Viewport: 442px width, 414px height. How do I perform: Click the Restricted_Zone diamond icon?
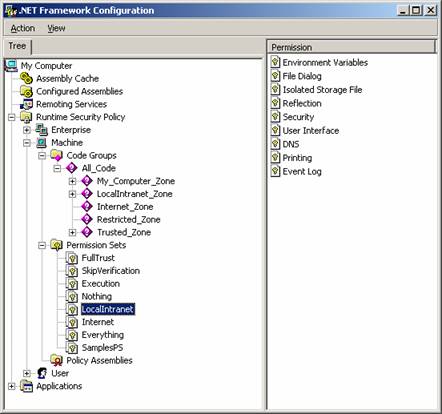[87, 220]
